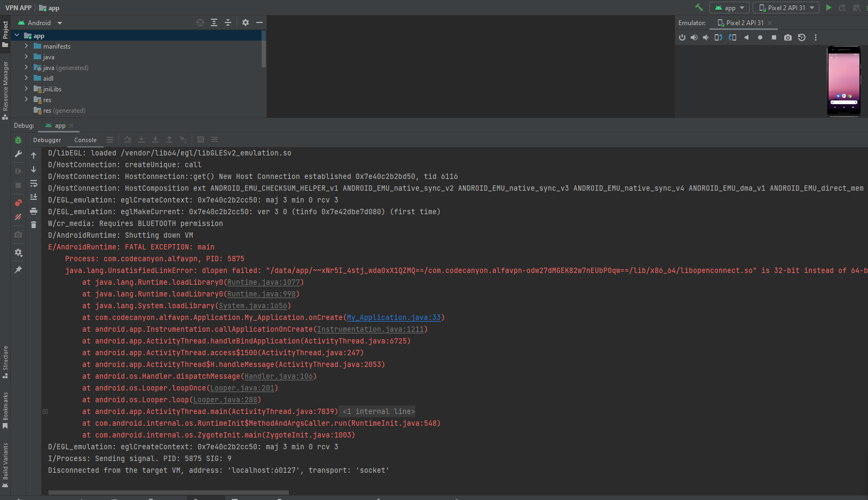Expand the manifests folder
868x500 pixels.
coord(26,46)
